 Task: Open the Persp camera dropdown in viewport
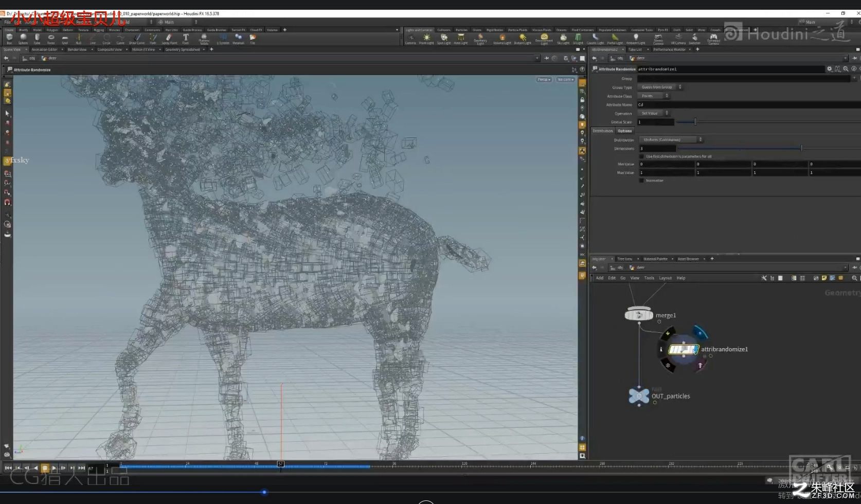(544, 80)
